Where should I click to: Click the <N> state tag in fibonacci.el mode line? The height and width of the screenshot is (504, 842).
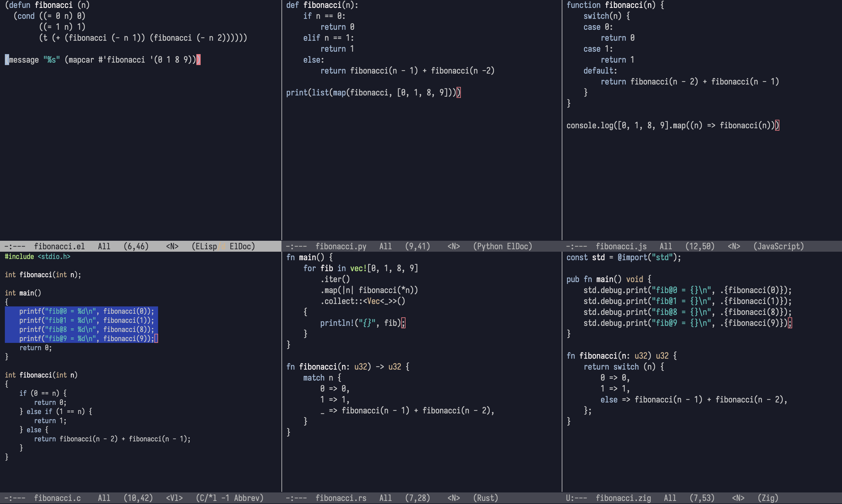172,246
